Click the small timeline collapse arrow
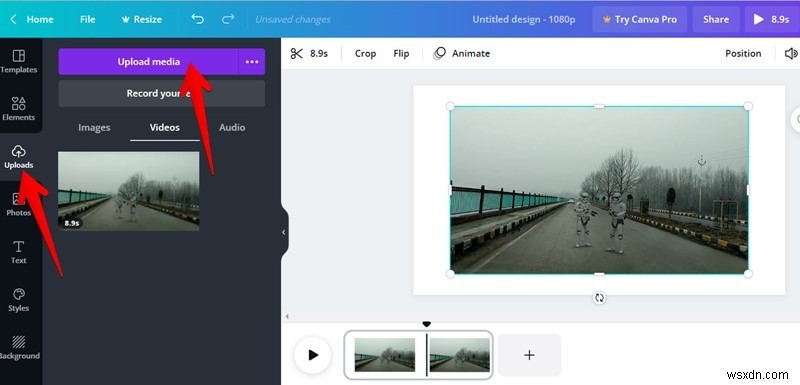Screen dimensions: 800x385 point(287,316)
